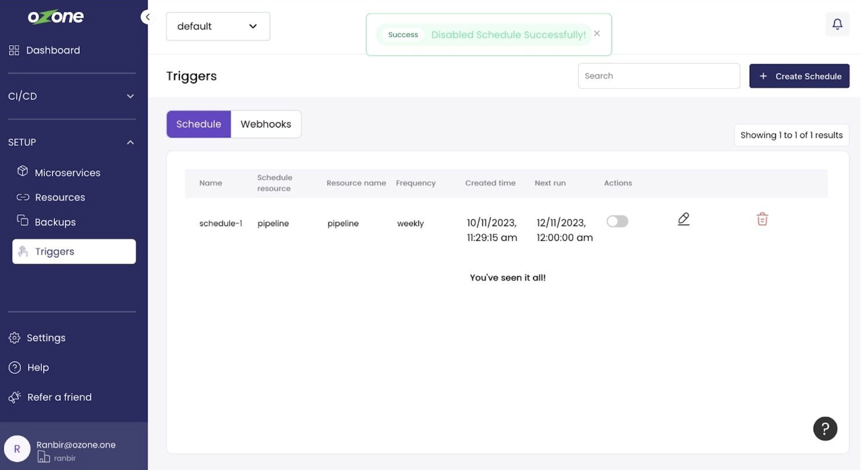The height and width of the screenshot is (470, 868).
Task: Open Microservices in the sidebar
Action: [67, 173]
